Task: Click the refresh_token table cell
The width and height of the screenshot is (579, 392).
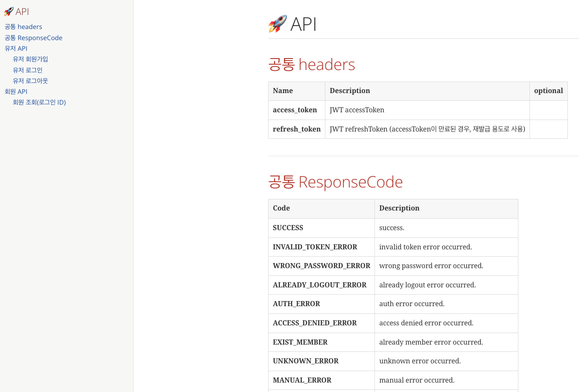Action: coord(296,129)
